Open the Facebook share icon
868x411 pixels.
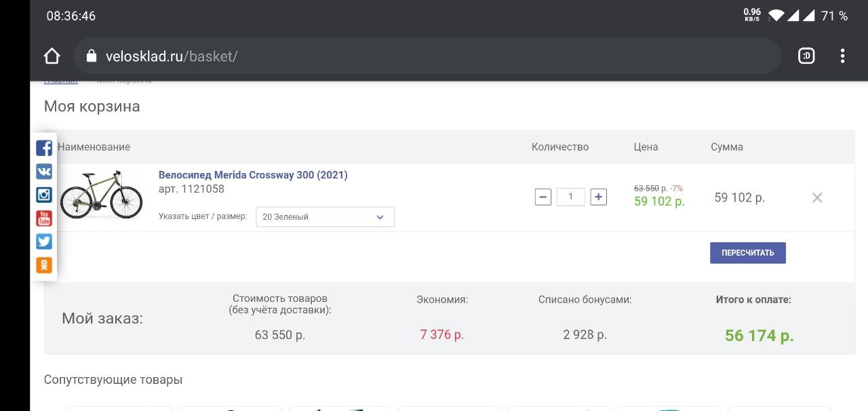coord(44,148)
